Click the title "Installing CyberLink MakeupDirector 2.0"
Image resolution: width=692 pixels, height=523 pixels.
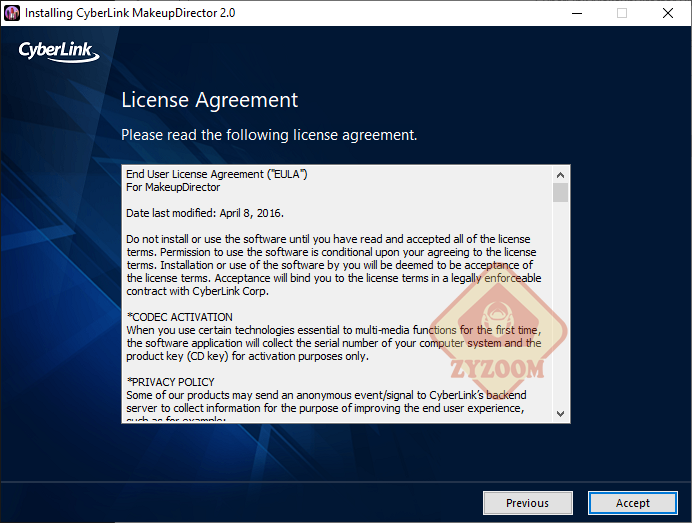coord(130,13)
